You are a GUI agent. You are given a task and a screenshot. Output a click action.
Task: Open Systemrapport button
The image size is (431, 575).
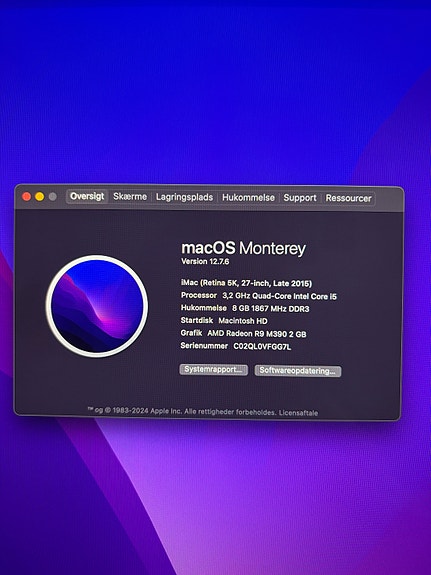[x=213, y=369]
